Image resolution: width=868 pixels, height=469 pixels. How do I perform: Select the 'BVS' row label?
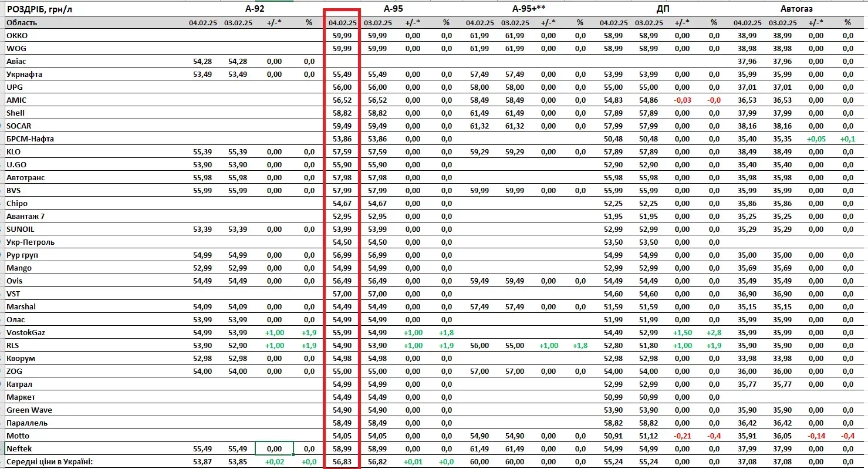(x=13, y=190)
